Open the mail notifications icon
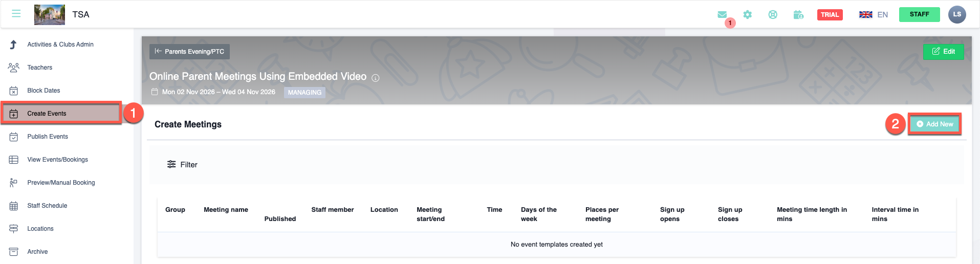Screen dimensions: 980x264 pyautogui.click(x=722, y=14)
